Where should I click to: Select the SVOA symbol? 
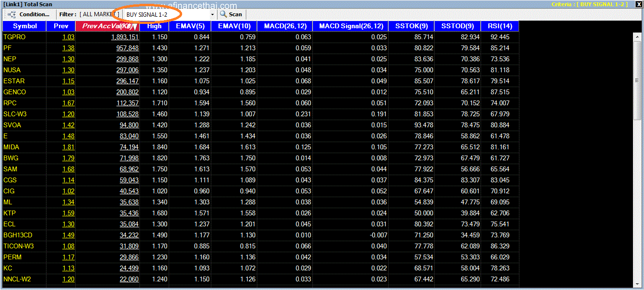(x=12, y=125)
